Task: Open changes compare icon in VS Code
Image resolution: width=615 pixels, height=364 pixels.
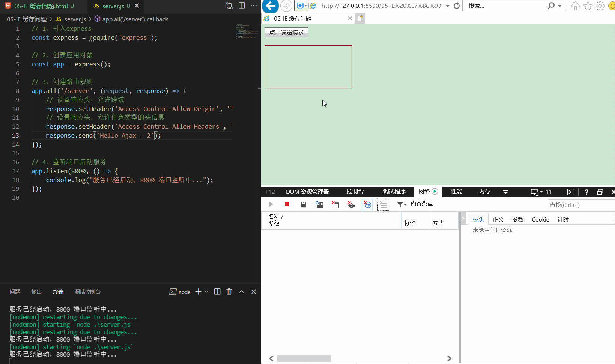Action: [229, 6]
